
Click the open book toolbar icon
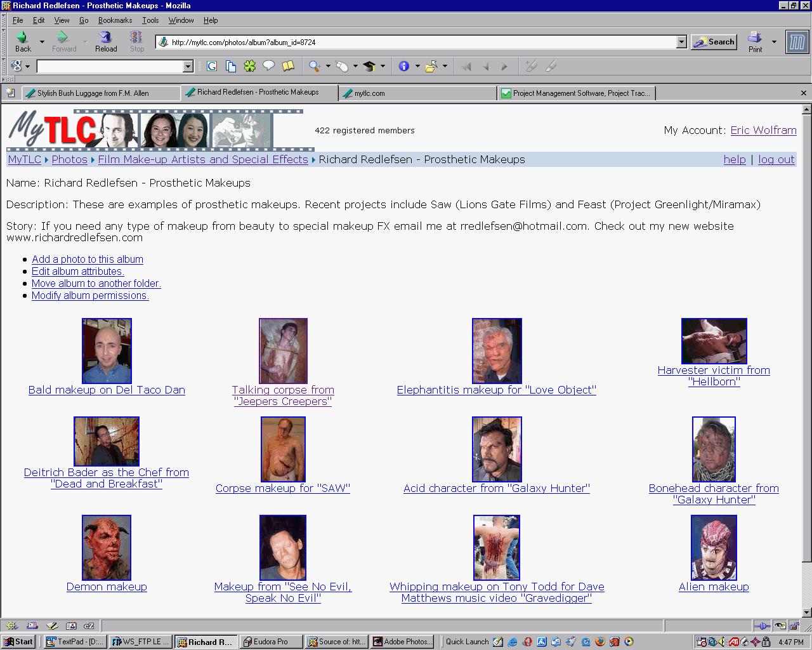click(x=288, y=66)
